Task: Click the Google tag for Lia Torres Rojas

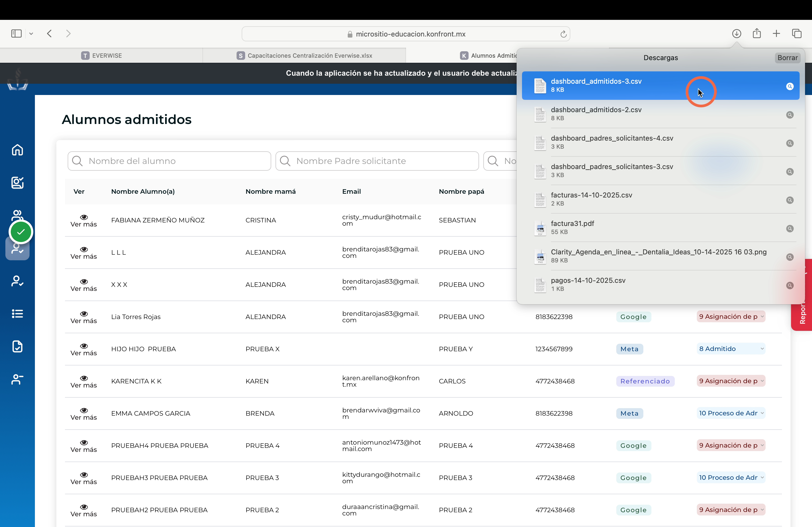Action: pyautogui.click(x=633, y=317)
